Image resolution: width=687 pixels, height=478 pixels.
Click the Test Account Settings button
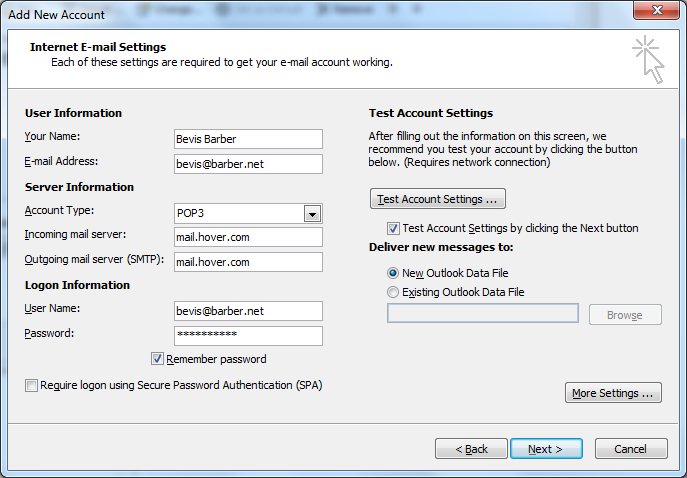click(x=438, y=199)
